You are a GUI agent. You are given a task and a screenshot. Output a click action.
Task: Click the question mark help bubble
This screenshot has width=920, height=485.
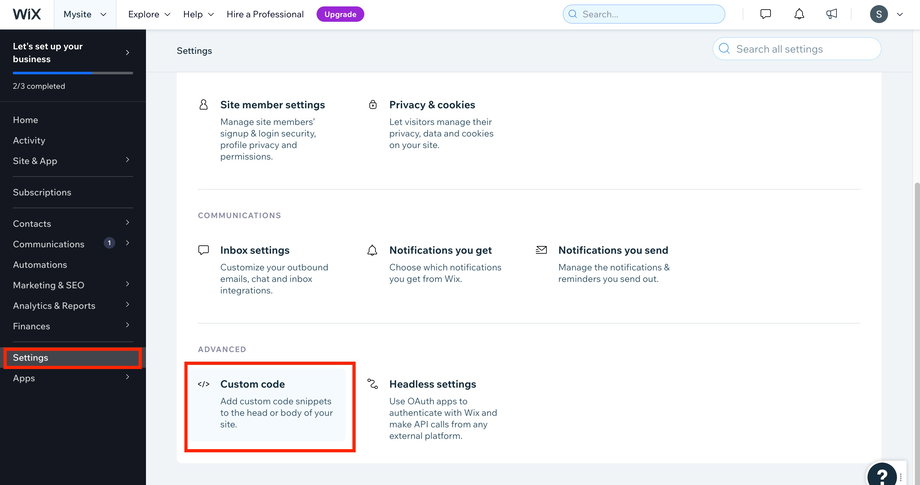[x=881, y=474]
